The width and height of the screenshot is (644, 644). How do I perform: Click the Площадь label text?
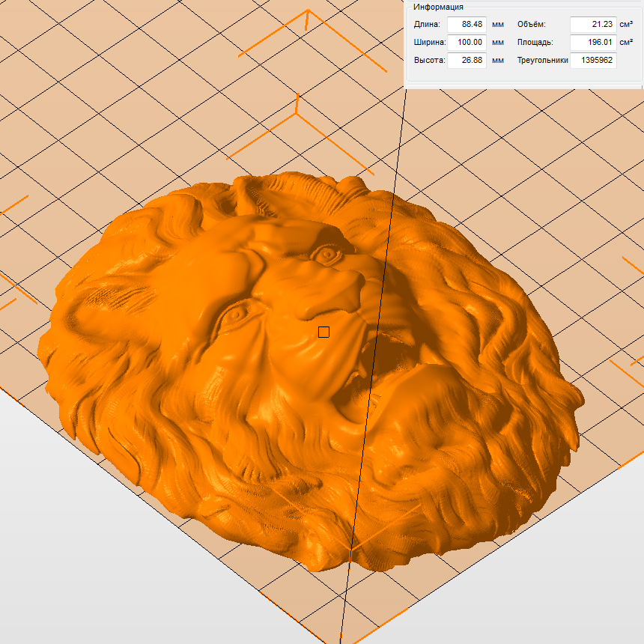click(x=537, y=43)
